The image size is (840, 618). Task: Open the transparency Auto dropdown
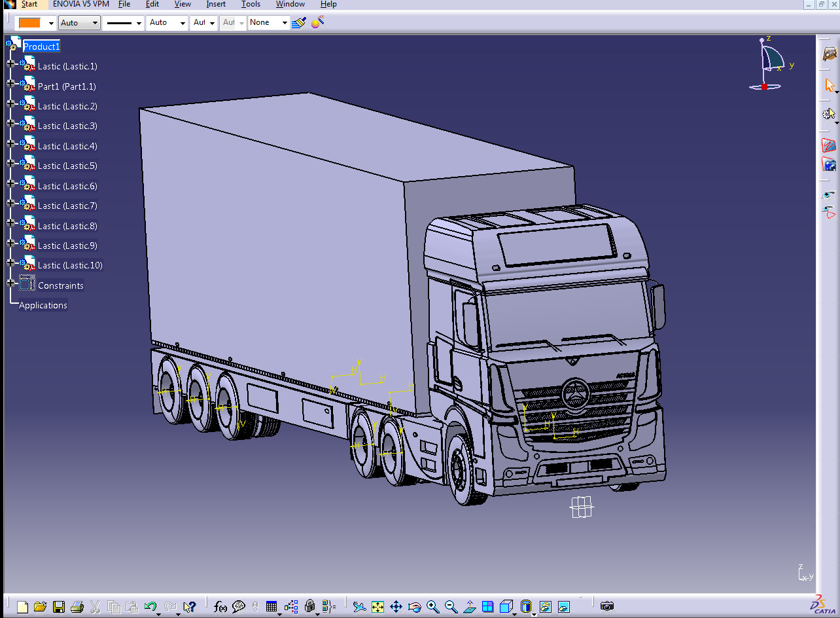79,23
